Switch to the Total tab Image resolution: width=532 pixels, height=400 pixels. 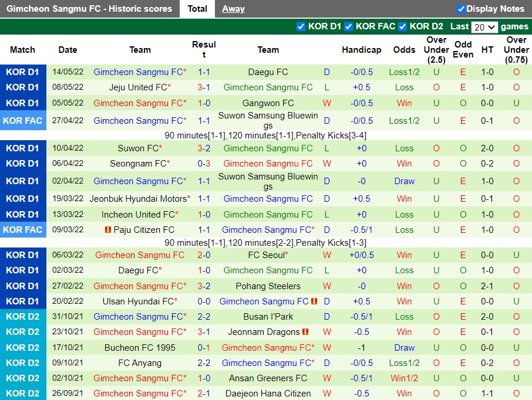(197, 9)
